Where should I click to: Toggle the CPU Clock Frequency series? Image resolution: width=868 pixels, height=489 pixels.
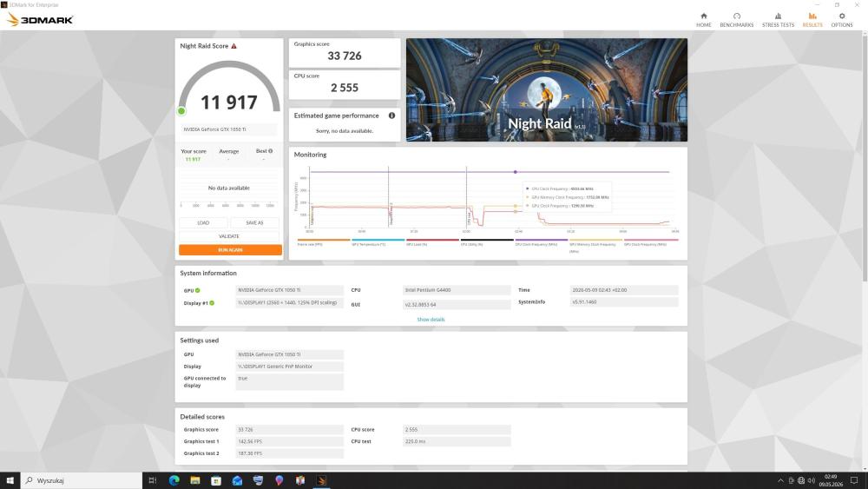tap(541, 242)
